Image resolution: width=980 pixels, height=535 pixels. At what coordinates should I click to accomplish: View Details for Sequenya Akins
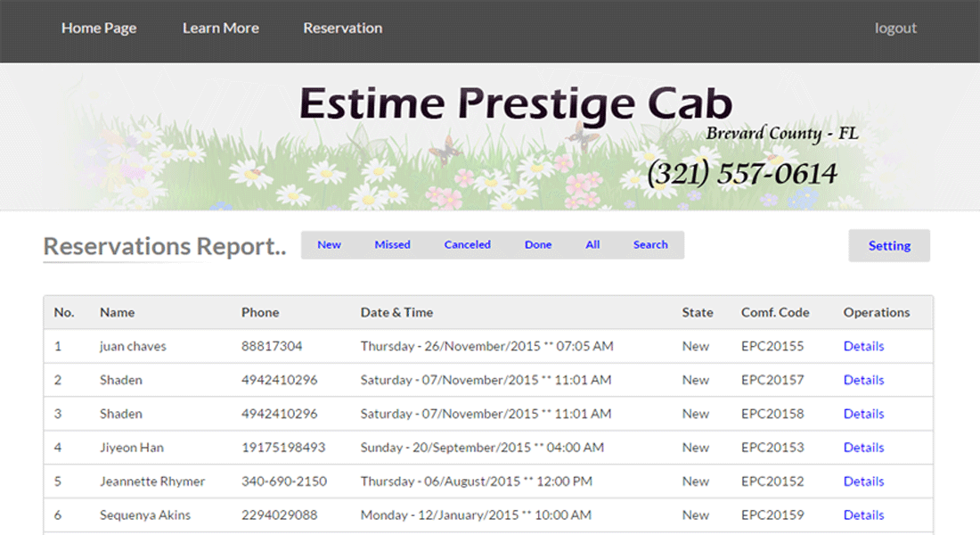pos(863,515)
